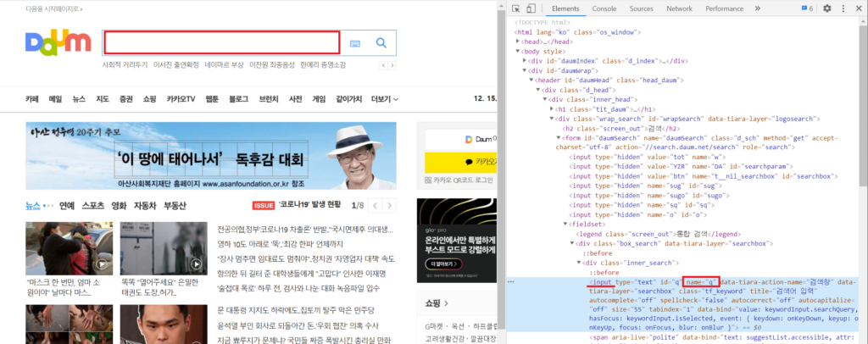Switch to the Elements tab
Image resolution: width=868 pixels, height=344 pixels.
pos(565,8)
